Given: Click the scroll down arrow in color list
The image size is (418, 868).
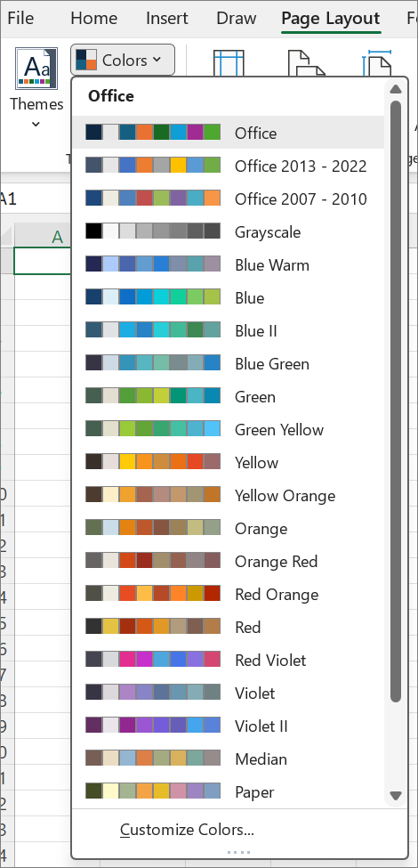Looking at the screenshot, I should tap(395, 796).
